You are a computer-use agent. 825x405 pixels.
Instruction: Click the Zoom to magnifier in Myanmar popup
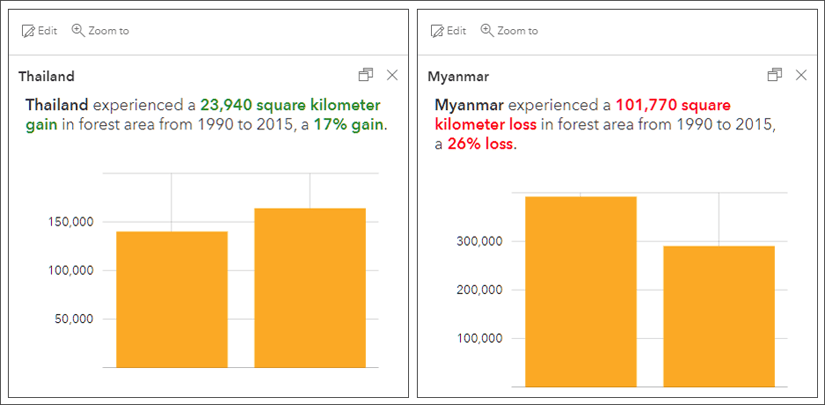click(487, 31)
